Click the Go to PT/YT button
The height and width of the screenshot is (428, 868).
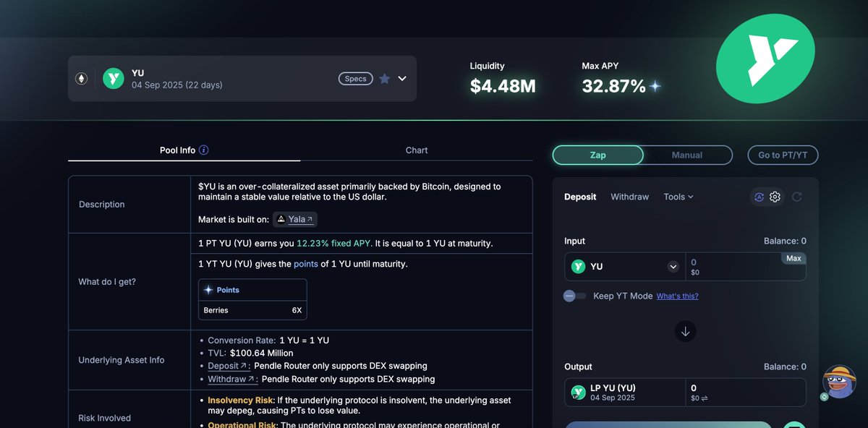tap(783, 155)
